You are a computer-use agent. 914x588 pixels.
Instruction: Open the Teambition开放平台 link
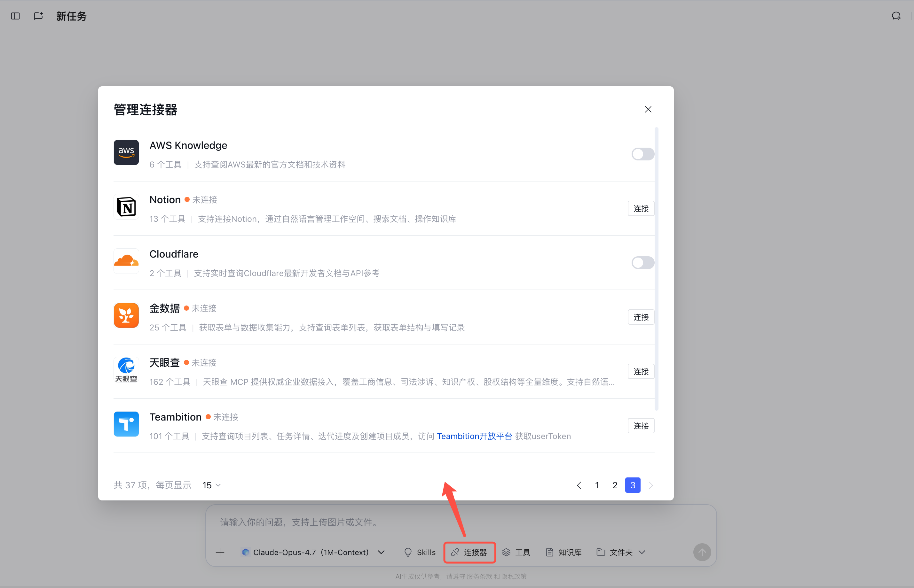pos(475,436)
